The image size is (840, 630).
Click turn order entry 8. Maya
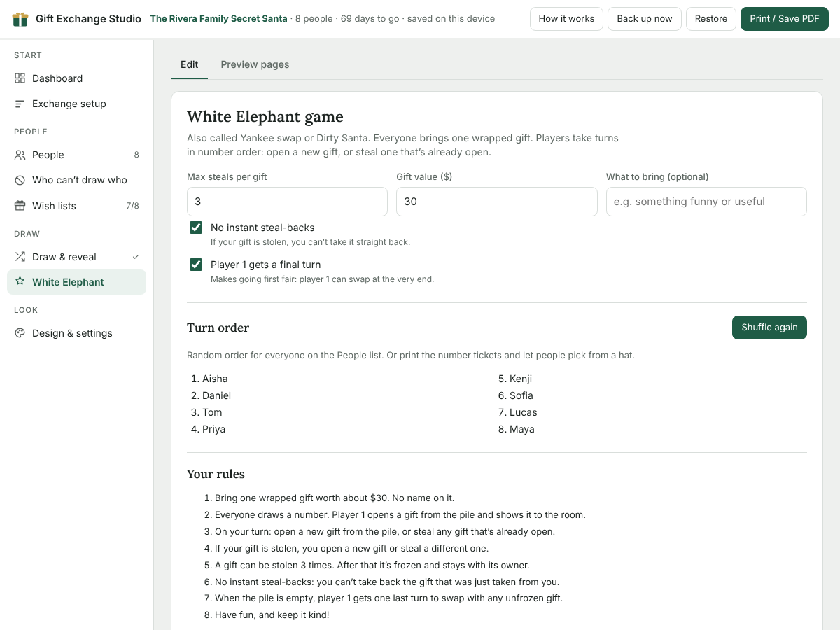pos(517,429)
